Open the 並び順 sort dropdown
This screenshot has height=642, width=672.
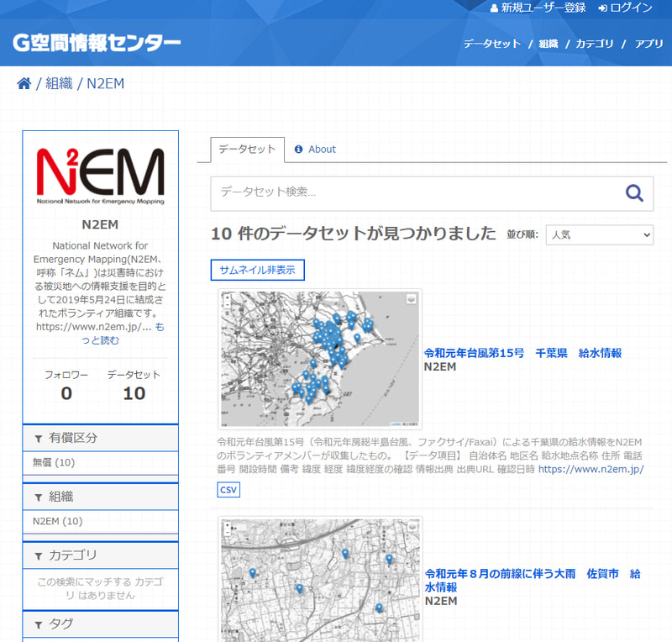[x=600, y=235]
